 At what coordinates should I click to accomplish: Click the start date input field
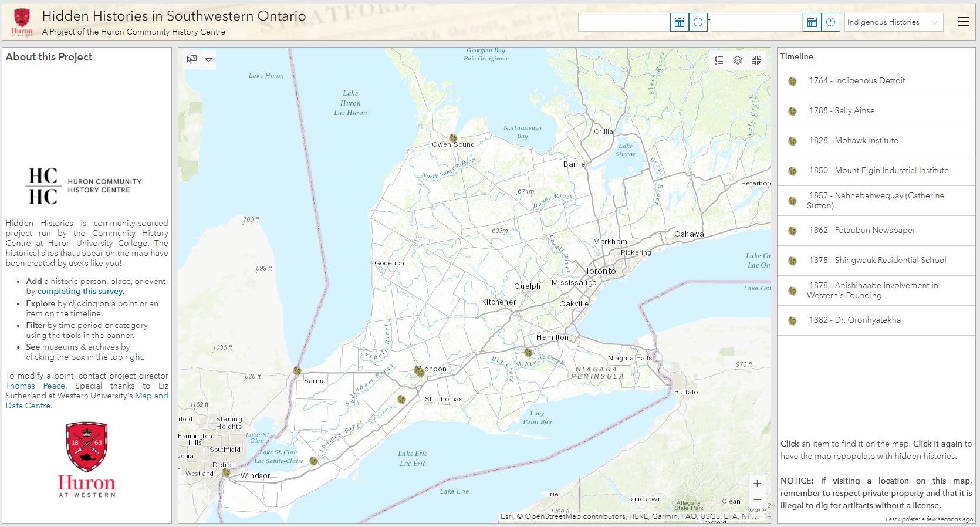pos(624,22)
